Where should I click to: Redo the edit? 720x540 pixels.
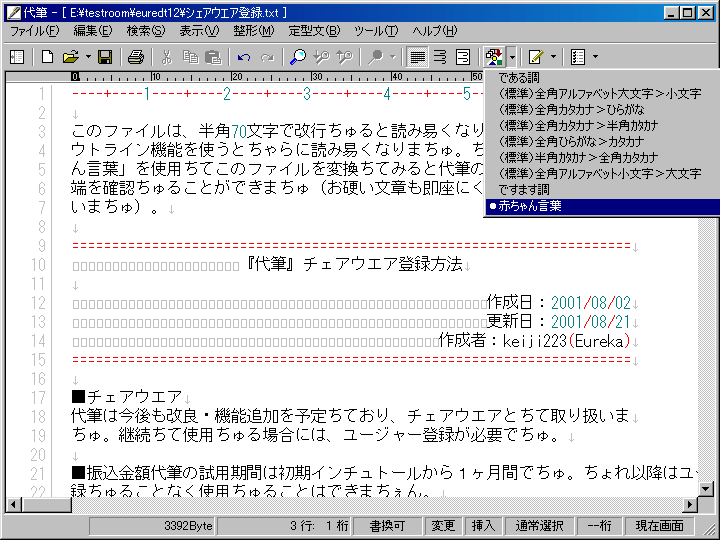[x=267, y=57]
